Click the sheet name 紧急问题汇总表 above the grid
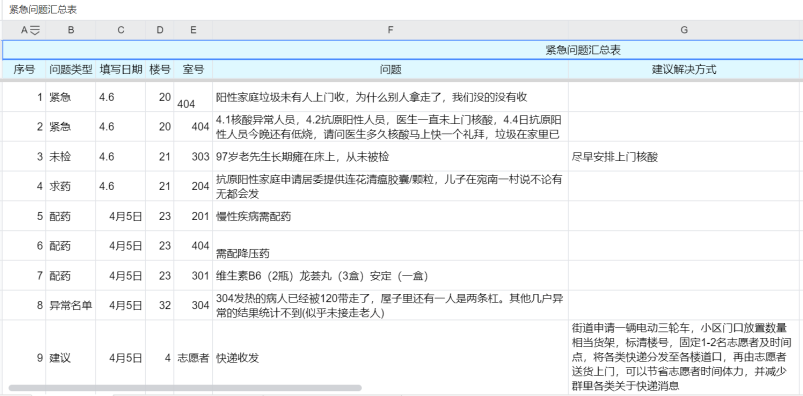803x396 pixels. 43,10
